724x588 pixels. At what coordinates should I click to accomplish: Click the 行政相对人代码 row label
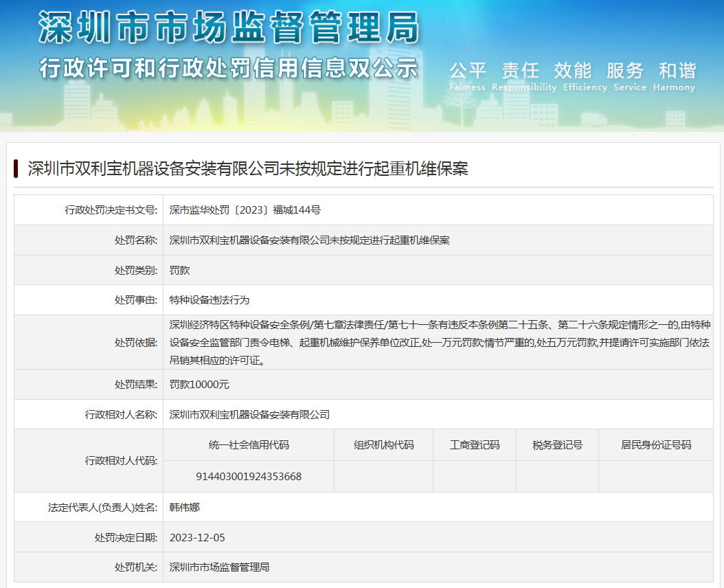coord(121,461)
